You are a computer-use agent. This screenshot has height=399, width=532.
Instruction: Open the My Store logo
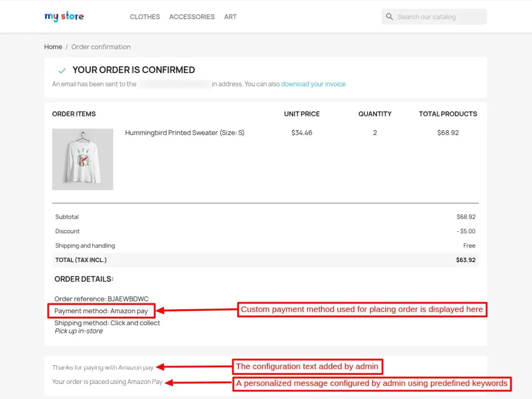(x=64, y=16)
